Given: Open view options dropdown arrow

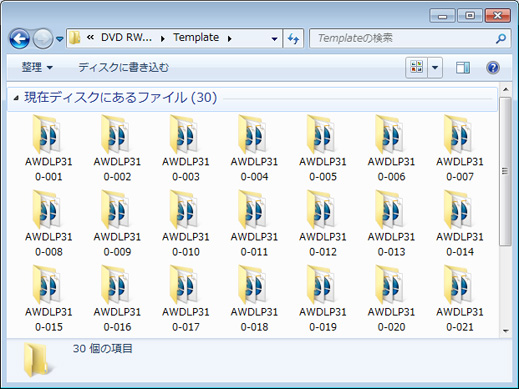Looking at the screenshot, I should (x=435, y=68).
